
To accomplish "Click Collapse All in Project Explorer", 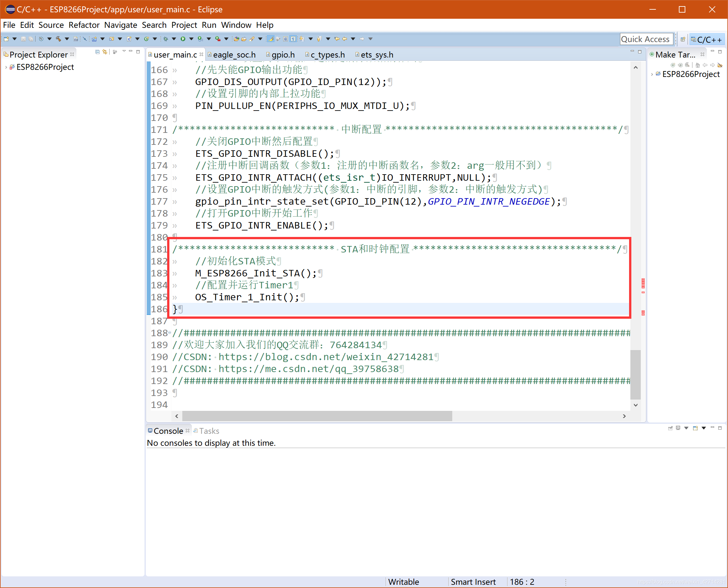I will (x=98, y=52).
